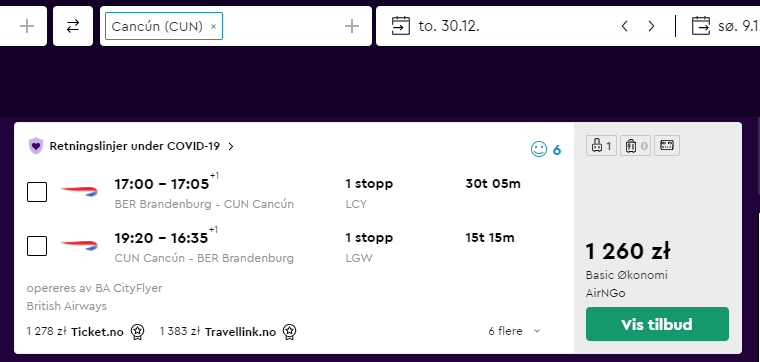Swap origin and destination with arrows icon
This screenshot has height=362, width=760.
point(73,26)
